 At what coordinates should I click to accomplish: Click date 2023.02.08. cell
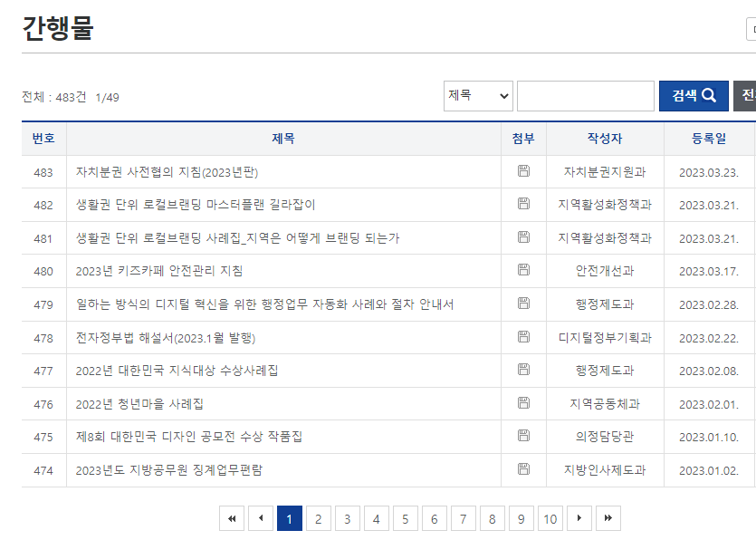[x=709, y=371]
